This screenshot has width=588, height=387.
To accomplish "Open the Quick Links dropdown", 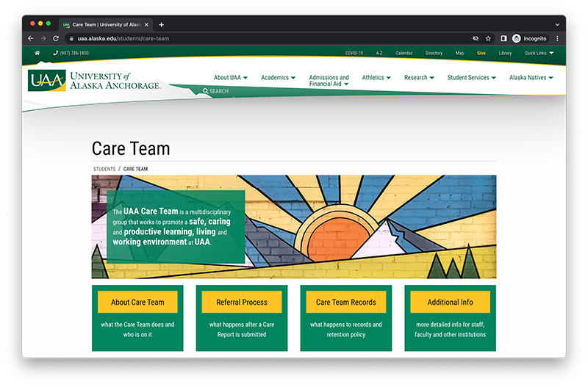I will point(539,53).
